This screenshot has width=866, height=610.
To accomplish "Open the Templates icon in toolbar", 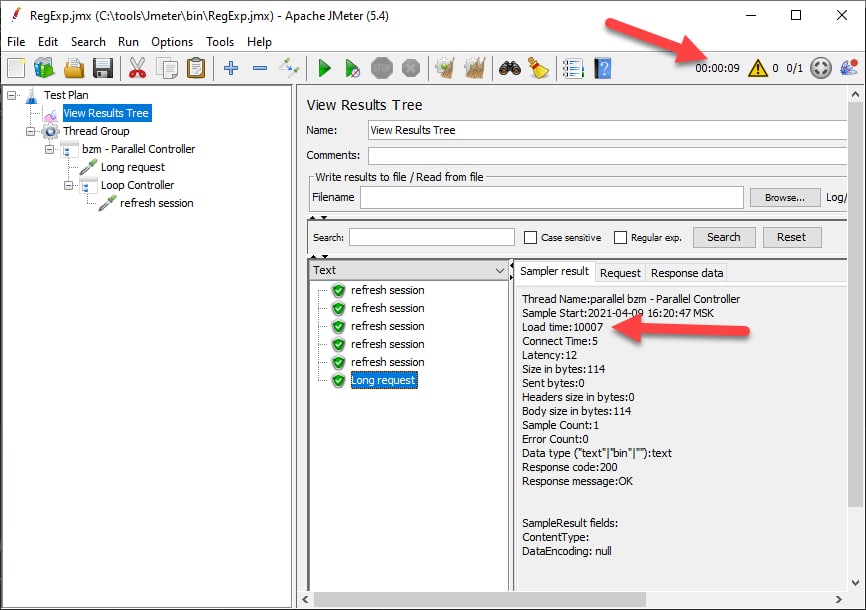I will point(44,69).
